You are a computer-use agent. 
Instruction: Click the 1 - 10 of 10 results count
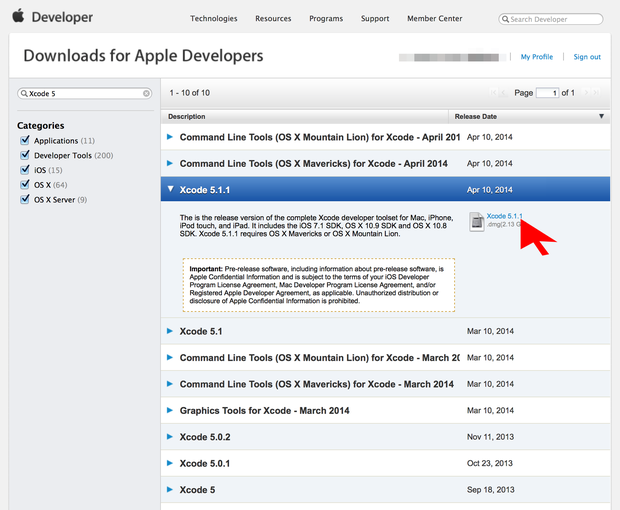[x=190, y=93]
